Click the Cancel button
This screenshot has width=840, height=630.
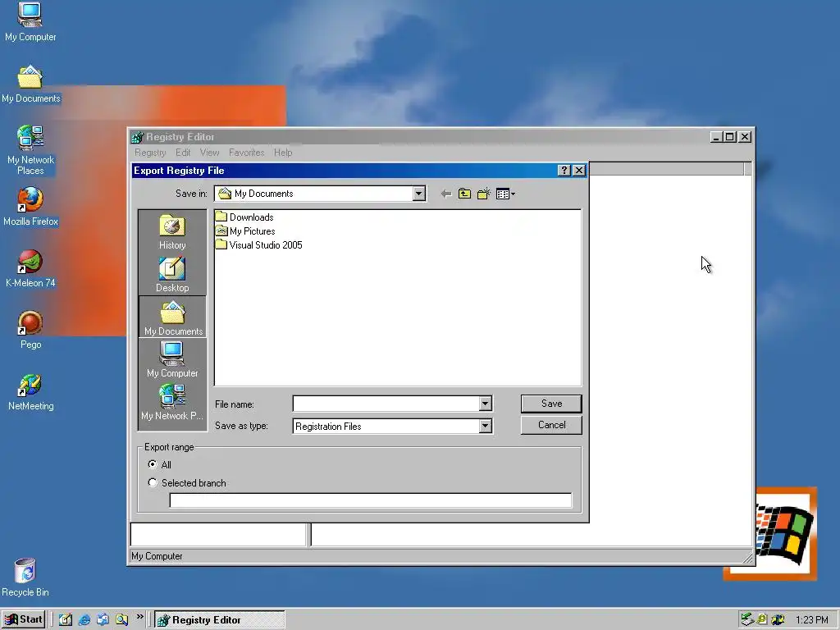coord(551,425)
